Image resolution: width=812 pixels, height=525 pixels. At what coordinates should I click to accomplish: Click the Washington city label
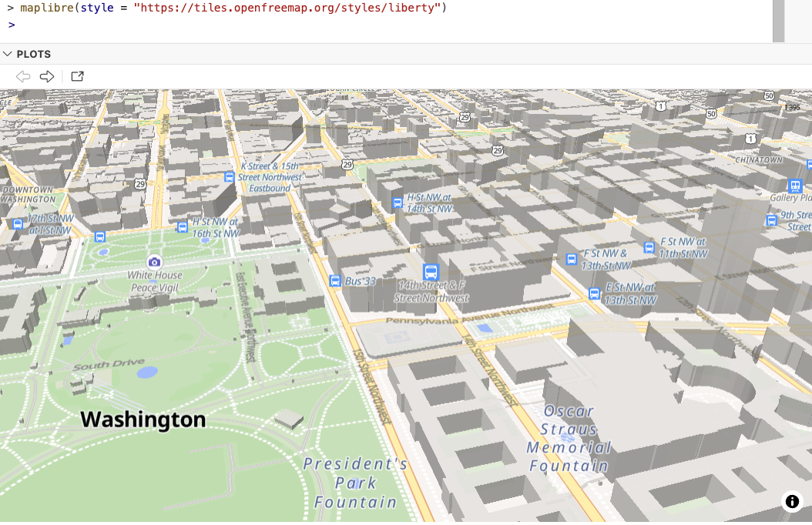pos(143,420)
